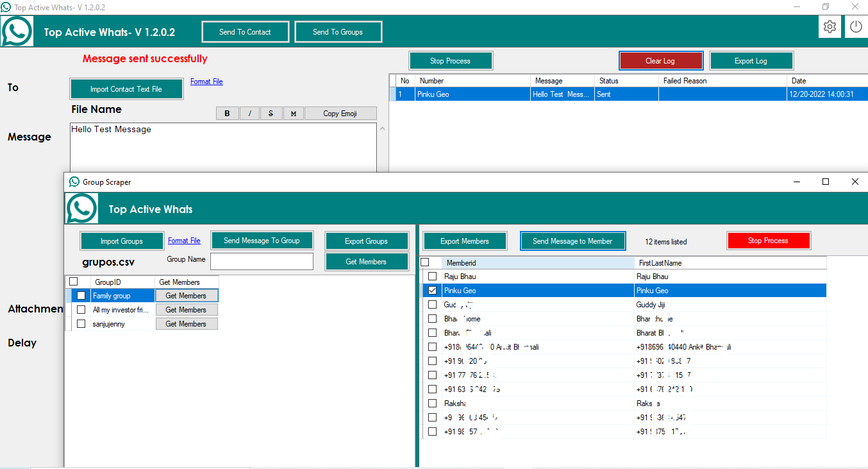This screenshot has height=469, width=868.
Task: Toggle select-all checkbox in members table
Action: tap(424, 262)
